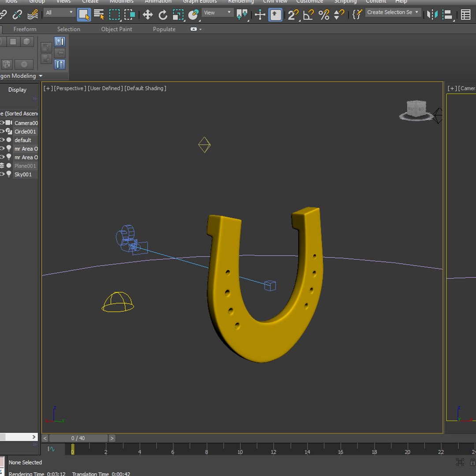The width and height of the screenshot is (476, 476).
Task: Switch to the Object Paint ribbon tab
Action: pyautogui.click(x=116, y=29)
